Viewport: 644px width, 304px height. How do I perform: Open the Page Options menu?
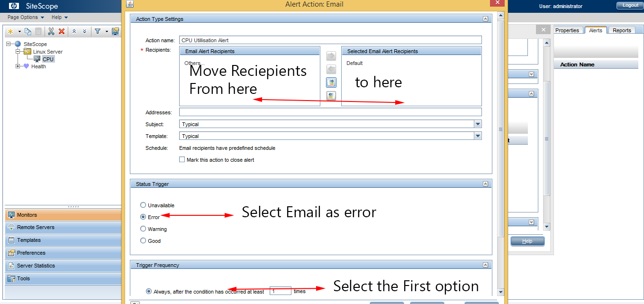coord(26,17)
